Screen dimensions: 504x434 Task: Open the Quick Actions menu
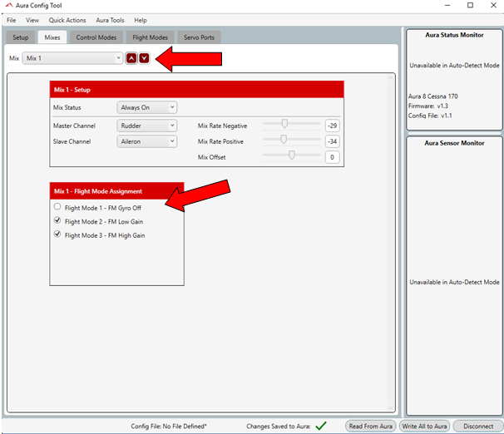(x=67, y=20)
